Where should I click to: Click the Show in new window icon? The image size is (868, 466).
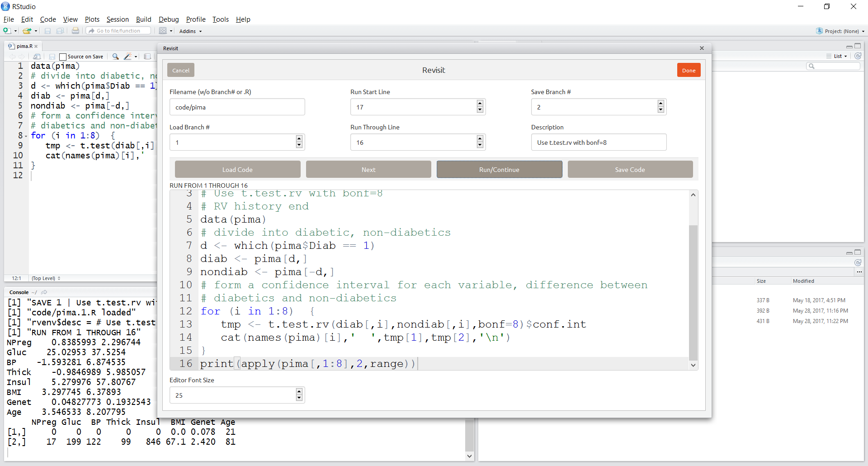[x=37, y=57]
